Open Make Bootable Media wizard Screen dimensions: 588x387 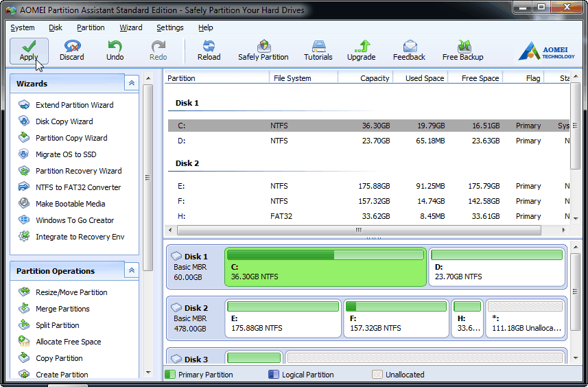[x=62, y=204]
